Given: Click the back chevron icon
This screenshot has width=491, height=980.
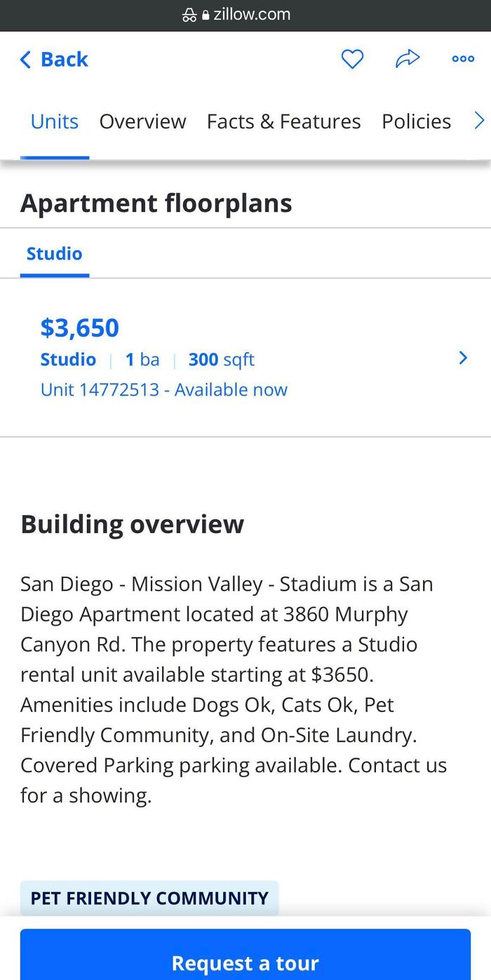Looking at the screenshot, I should 25,59.
